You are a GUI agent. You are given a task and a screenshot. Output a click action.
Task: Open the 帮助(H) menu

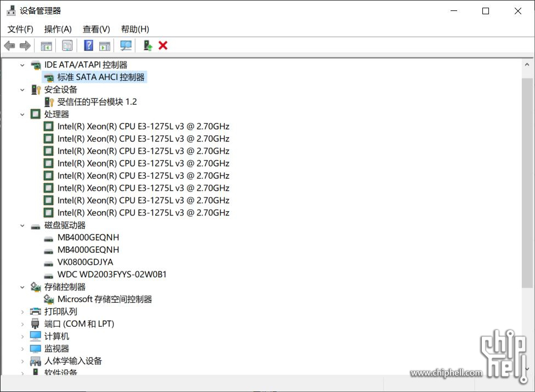tap(135, 30)
